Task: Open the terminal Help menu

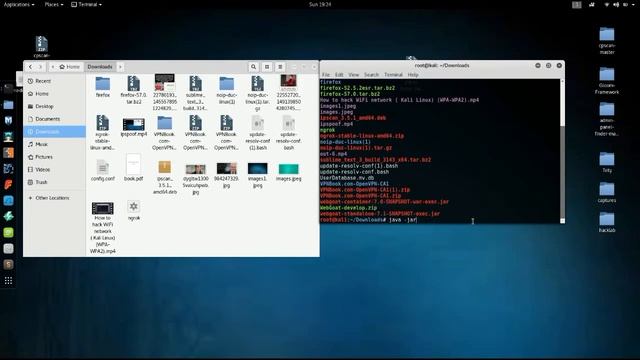Action: 413,75
